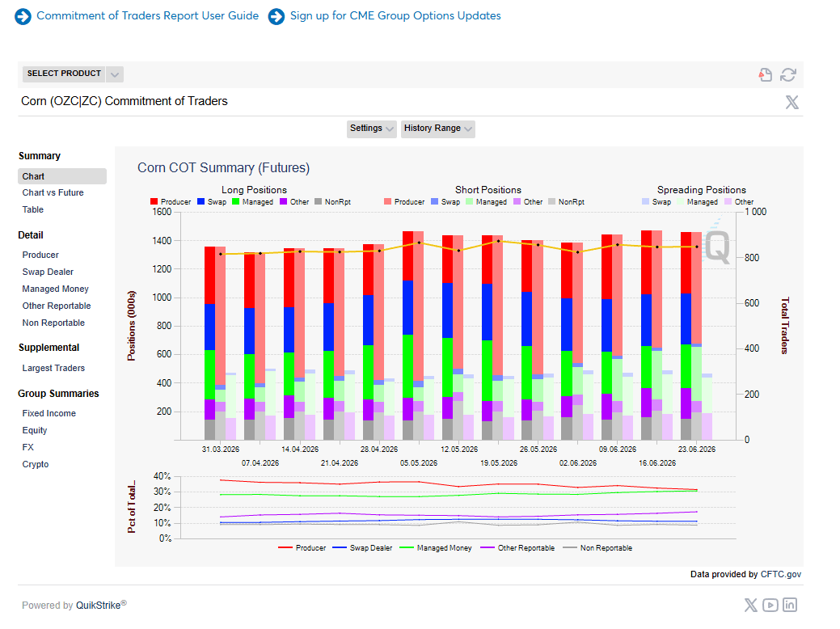
Task: Expand the History Range dropdown
Action: [x=438, y=129]
